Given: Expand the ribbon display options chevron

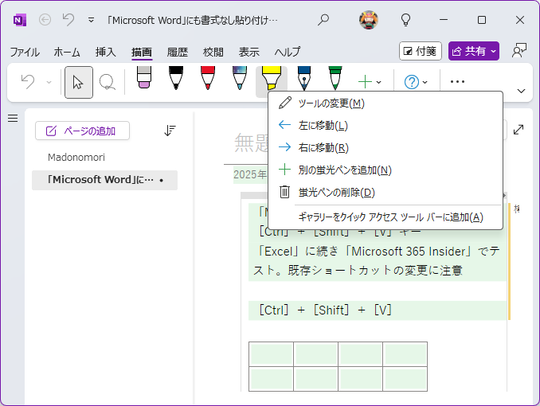Looking at the screenshot, I should coord(521,91).
